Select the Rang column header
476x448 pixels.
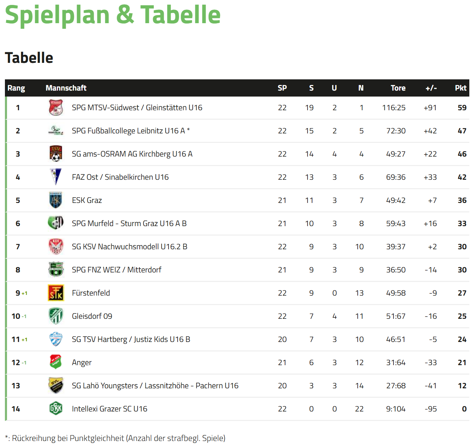tap(16, 88)
